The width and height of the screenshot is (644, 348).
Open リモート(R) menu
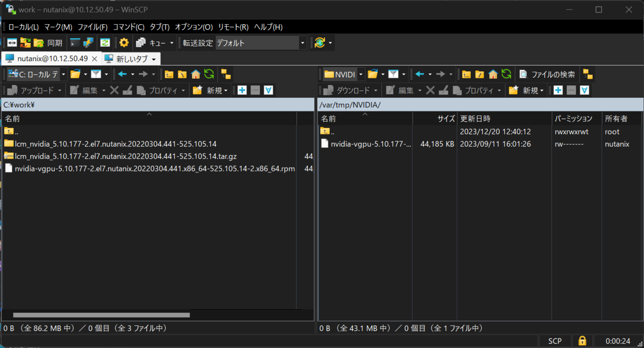[x=233, y=27]
